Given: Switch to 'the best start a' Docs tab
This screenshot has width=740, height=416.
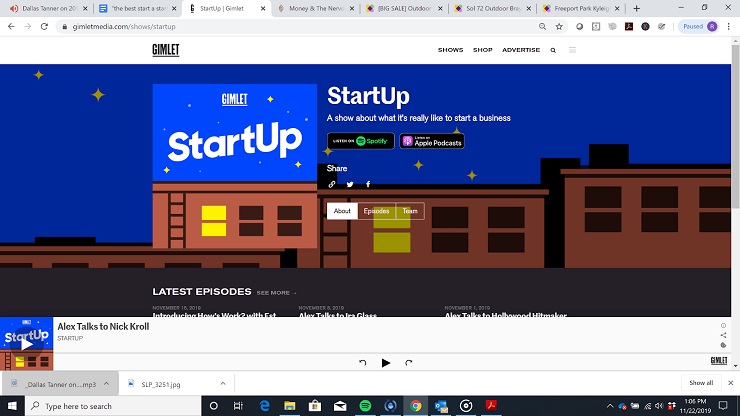Looking at the screenshot, I should [x=136, y=8].
